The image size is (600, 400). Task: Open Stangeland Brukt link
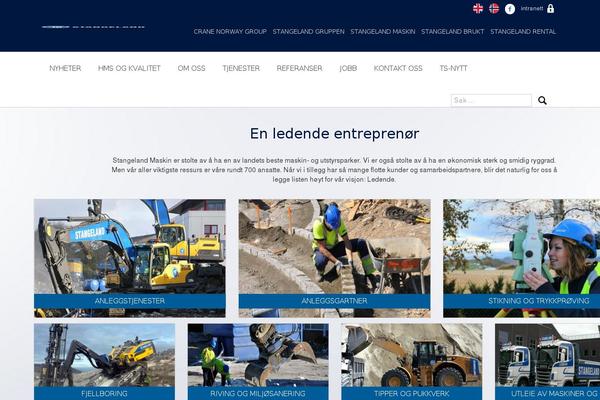click(x=453, y=31)
